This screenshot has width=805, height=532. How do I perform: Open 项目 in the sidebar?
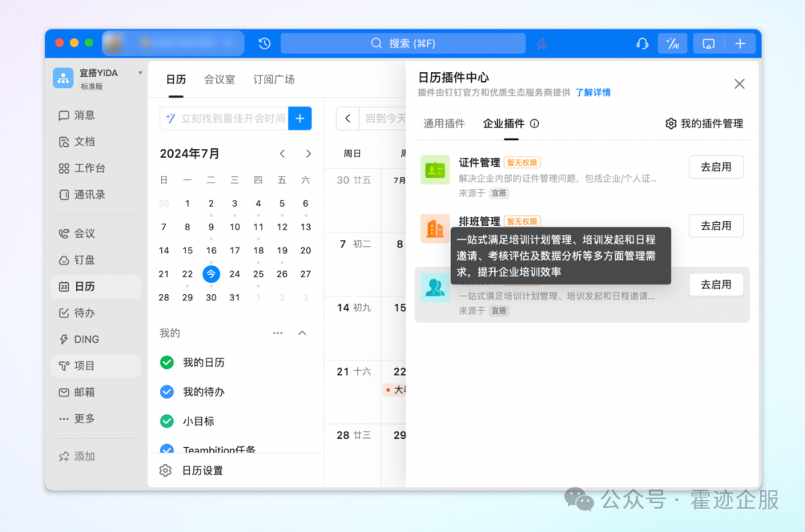point(95,366)
